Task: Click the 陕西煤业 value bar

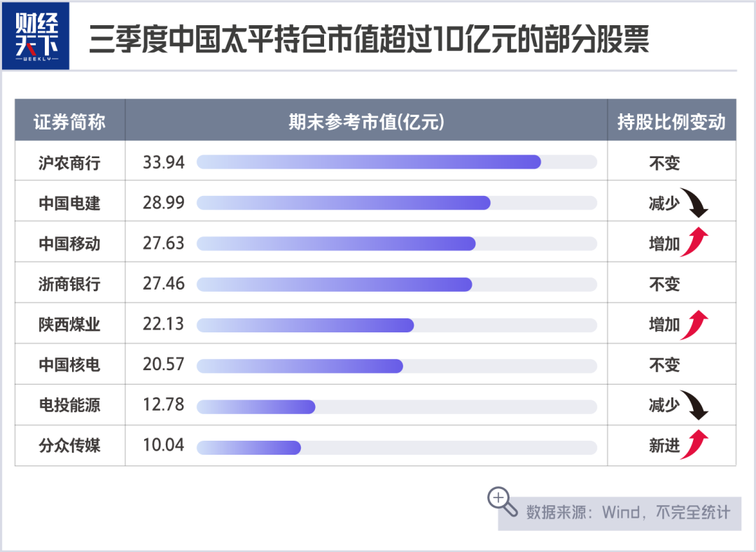Action: (x=305, y=325)
